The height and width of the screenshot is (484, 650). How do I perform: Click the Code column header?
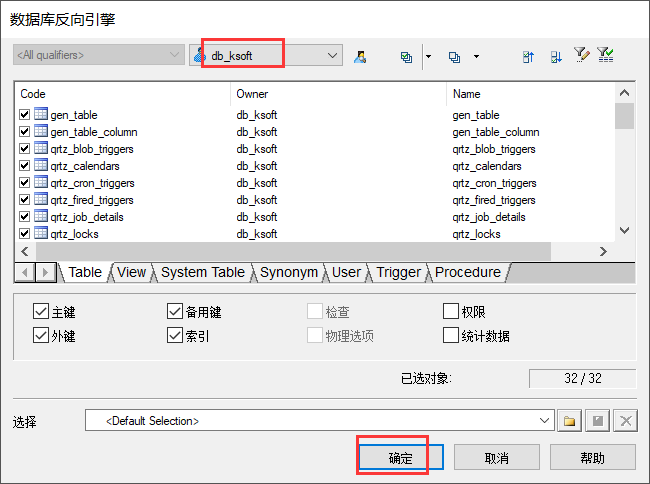coord(123,94)
